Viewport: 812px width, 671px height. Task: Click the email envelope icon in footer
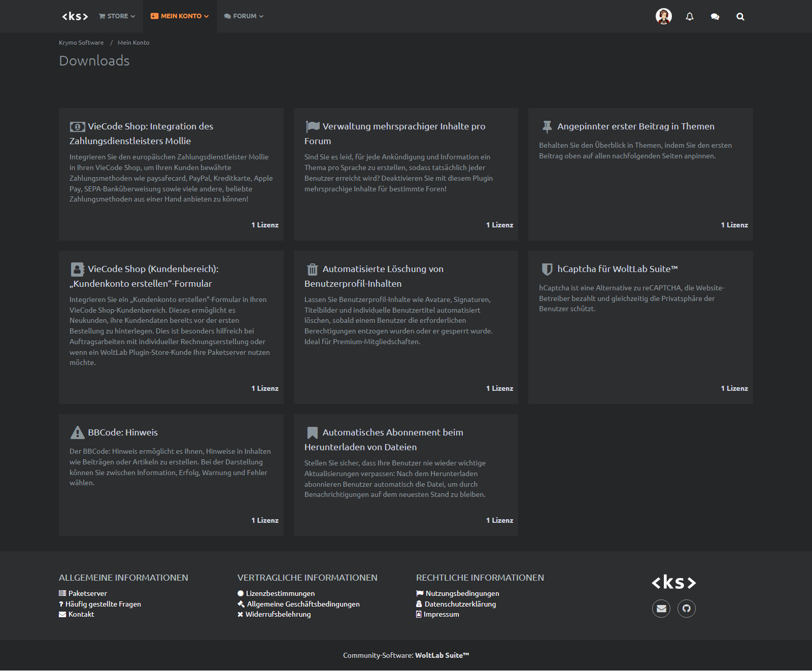tap(661, 609)
